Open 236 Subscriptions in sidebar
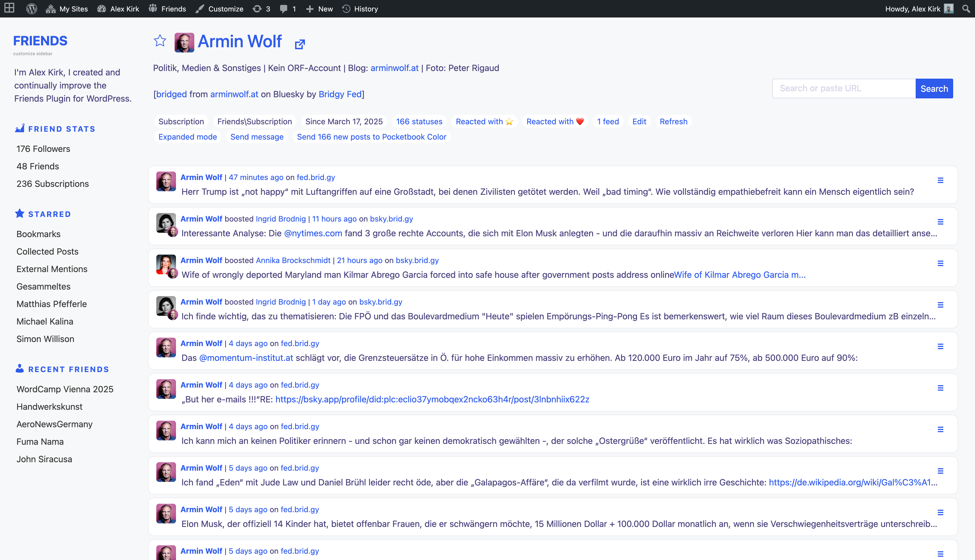The width and height of the screenshot is (975, 560). [x=53, y=184]
